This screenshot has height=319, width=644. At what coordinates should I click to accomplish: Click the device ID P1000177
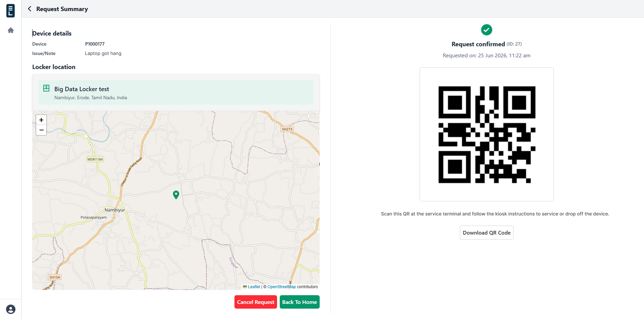(95, 44)
